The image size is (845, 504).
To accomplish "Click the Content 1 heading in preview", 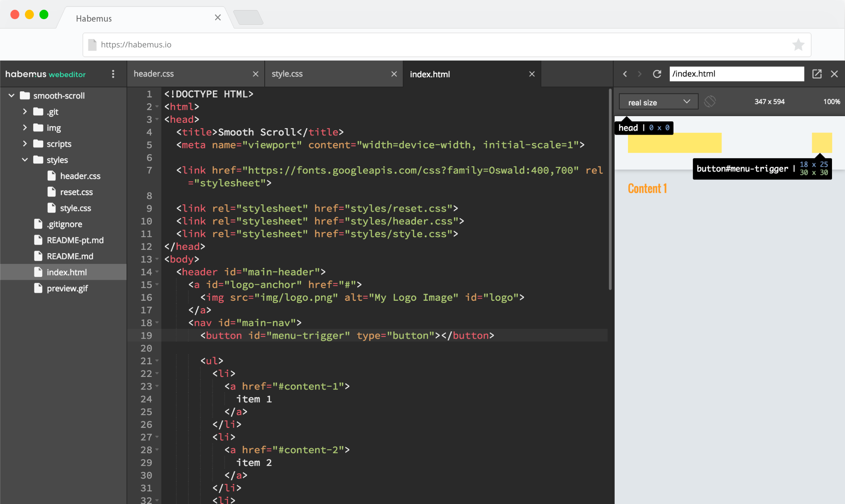I will click(x=647, y=188).
